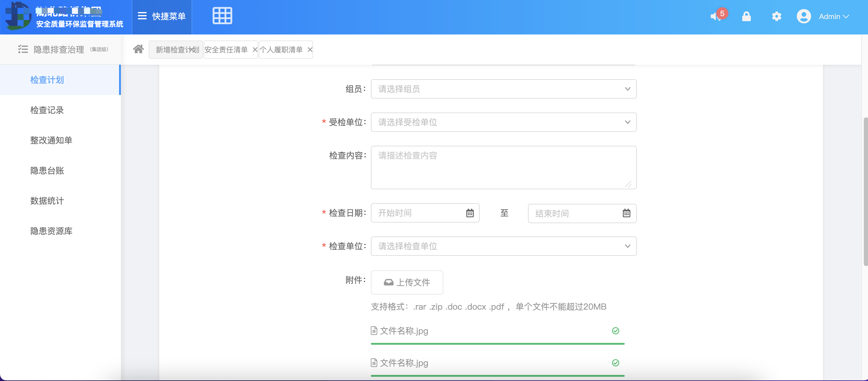Click the first file's green progress bar
The height and width of the screenshot is (381, 868).
[x=497, y=344]
